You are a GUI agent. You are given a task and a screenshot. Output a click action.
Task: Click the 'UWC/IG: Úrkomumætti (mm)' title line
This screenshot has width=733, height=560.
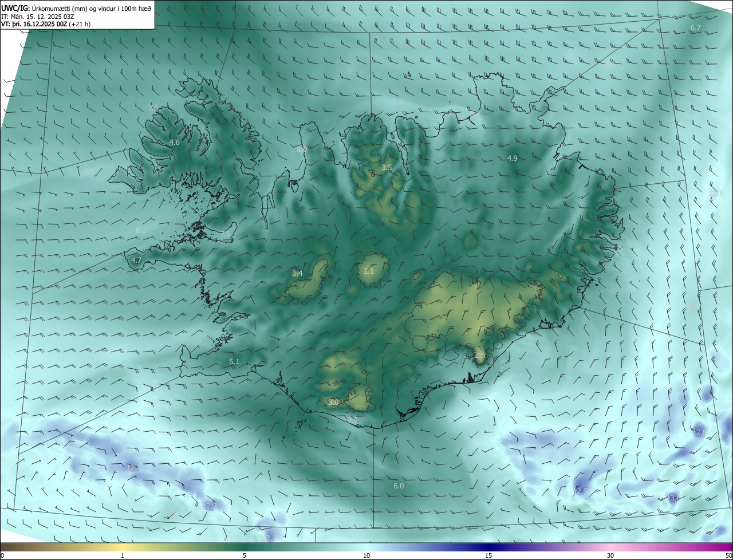click(x=76, y=8)
